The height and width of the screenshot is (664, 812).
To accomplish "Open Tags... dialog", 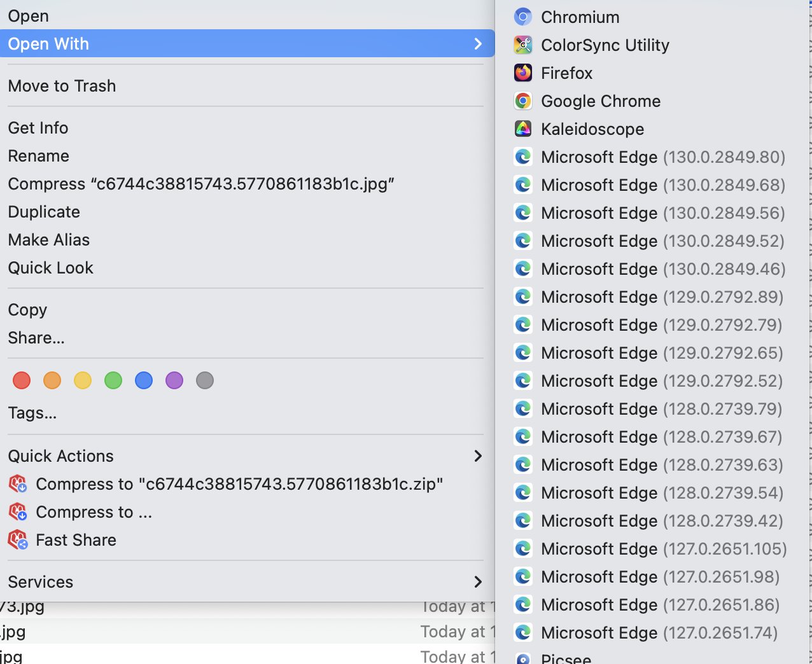I will [x=247, y=413].
